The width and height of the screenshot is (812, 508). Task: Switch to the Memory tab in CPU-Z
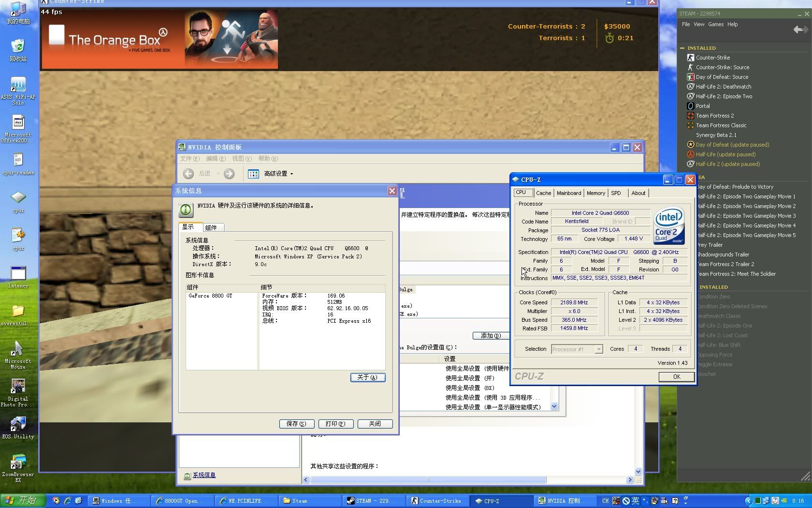[x=595, y=193]
